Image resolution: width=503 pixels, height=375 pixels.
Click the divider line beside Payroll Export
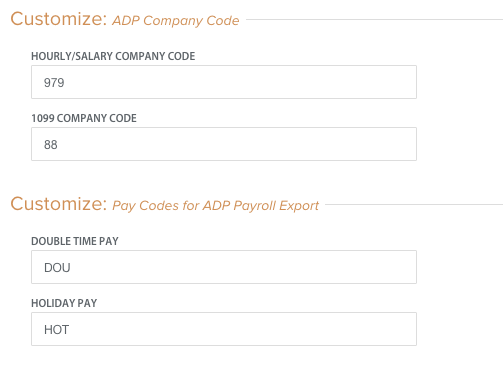tap(414, 204)
